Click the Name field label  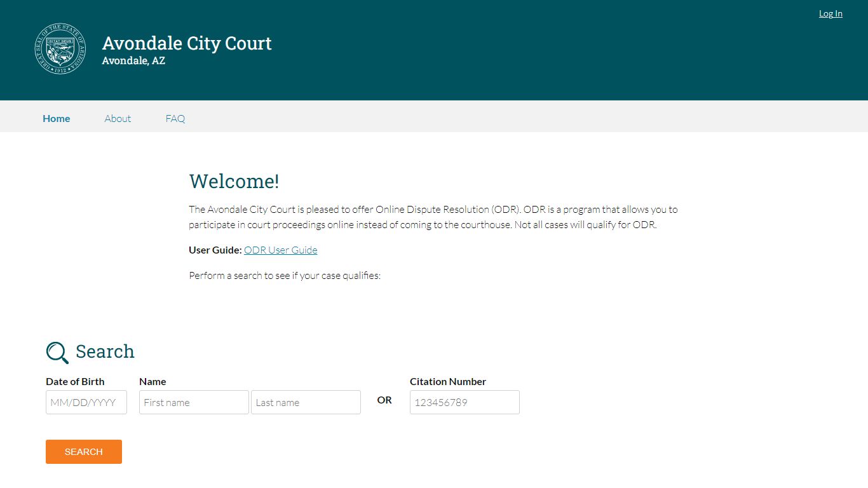pos(153,381)
